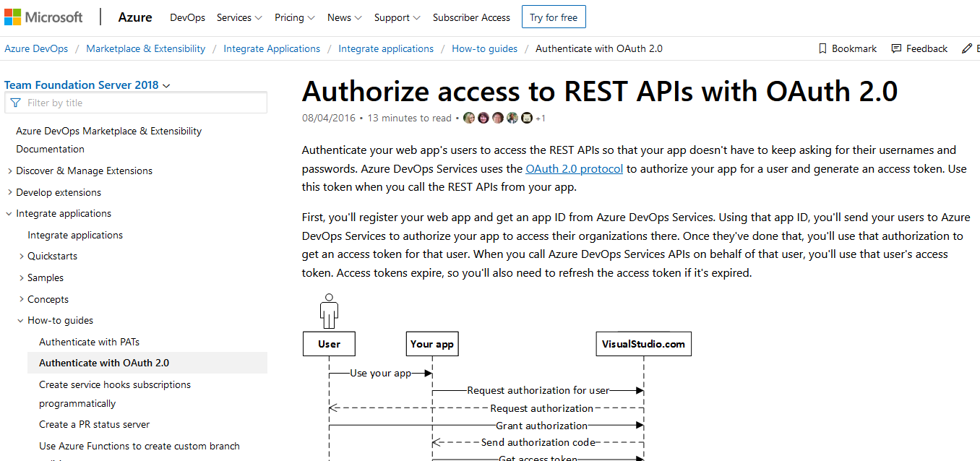The image size is (980, 461).
Task: Open Authenticate with PATs page
Action: tap(89, 342)
